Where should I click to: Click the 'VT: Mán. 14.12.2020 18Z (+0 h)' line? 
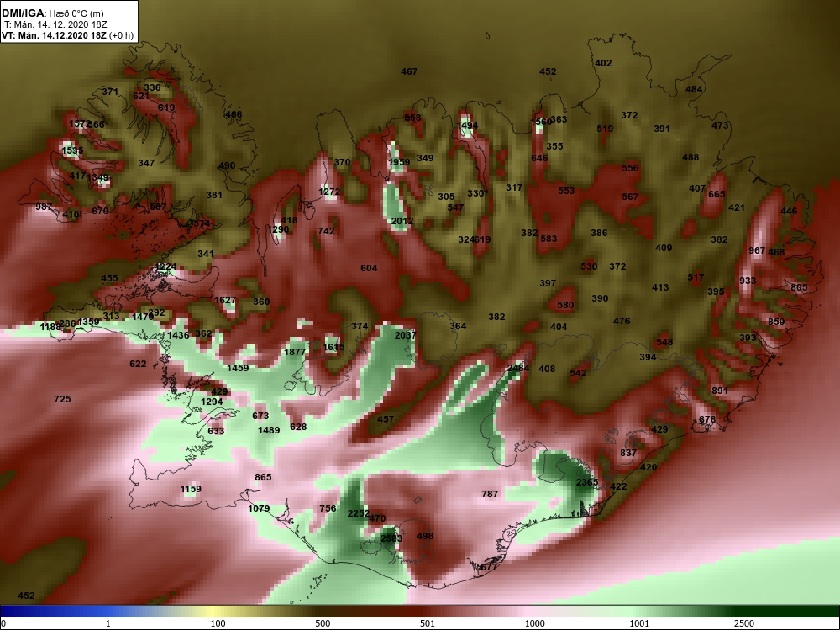pyautogui.click(x=67, y=35)
